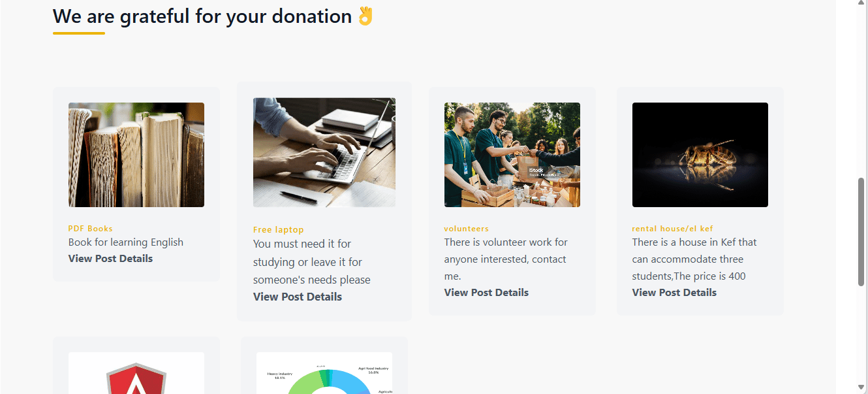The height and width of the screenshot is (394, 868).
Task: View Post Details for rental house
Action: [674, 293]
